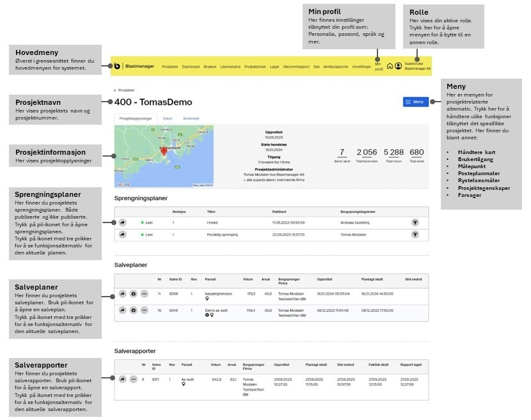Click the camera icon for salve 8349
Image resolution: width=531 pixels, height=420 pixels.
pyautogui.click(x=134, y=310)
